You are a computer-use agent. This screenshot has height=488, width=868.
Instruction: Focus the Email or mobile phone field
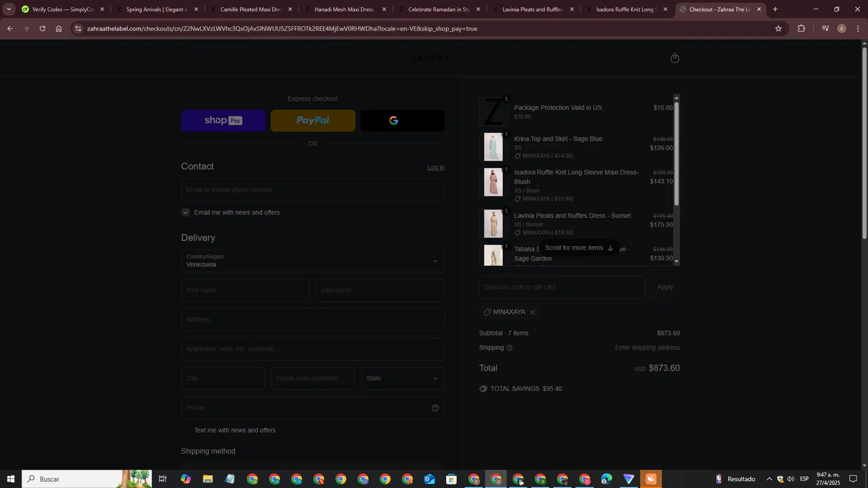[x=313, y=190]
